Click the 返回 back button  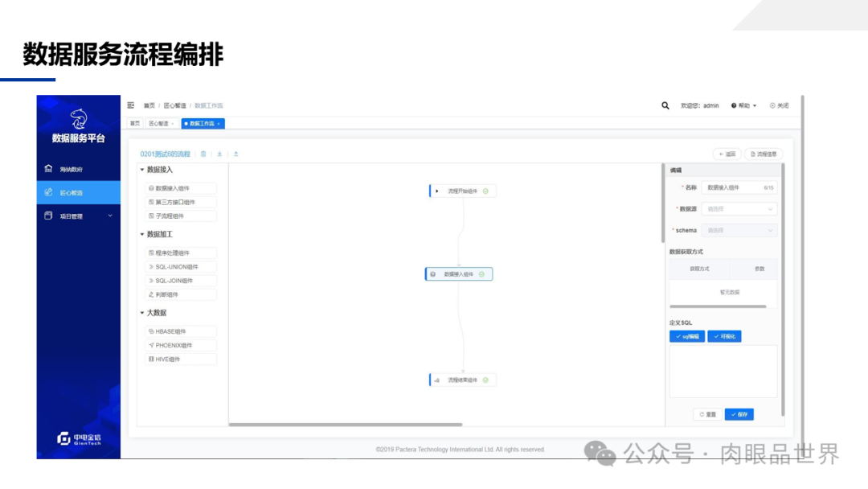727,154
